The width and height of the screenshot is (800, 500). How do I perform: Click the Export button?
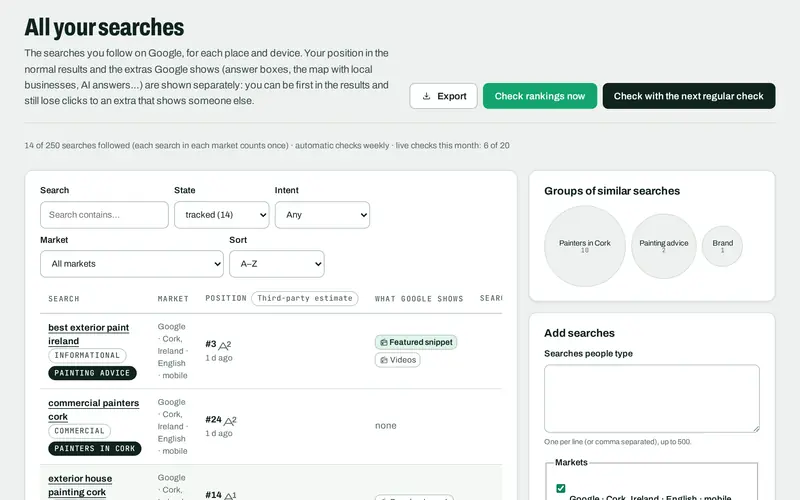tap(443, 96)
